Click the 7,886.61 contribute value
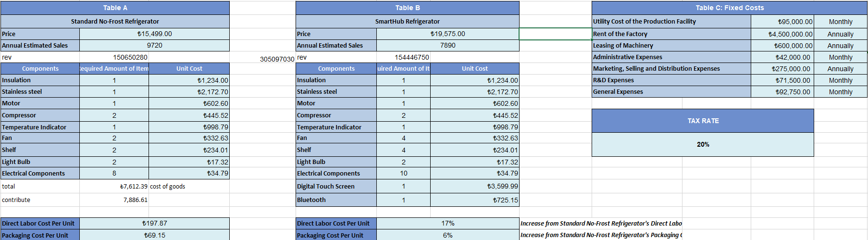The width and height of the screenshot is (868, 240). click(x=114, y=200)
